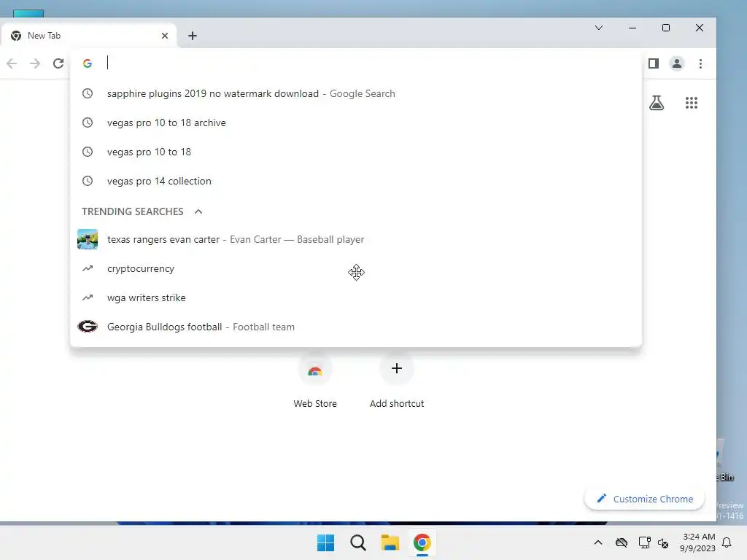This screenshot has width=747, height=560.
Task: Click the Evan Carter thumbnail image
Action: (88, 239)
